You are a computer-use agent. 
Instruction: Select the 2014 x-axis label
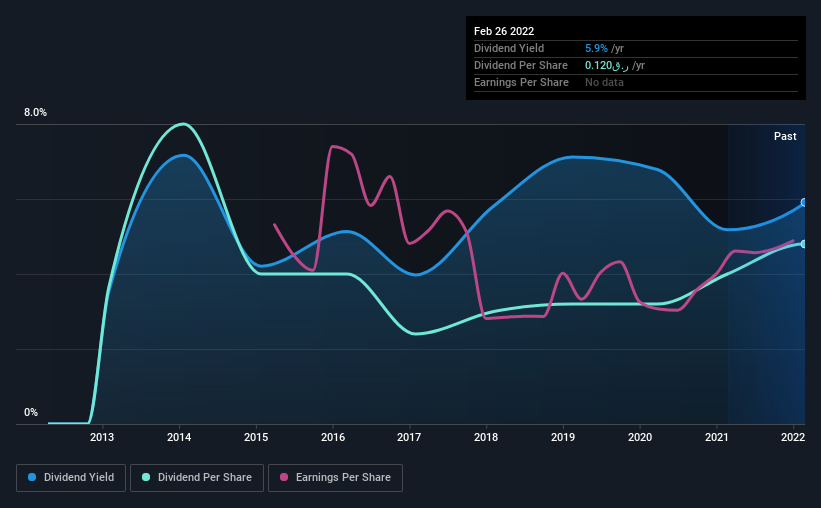[179, 437]
